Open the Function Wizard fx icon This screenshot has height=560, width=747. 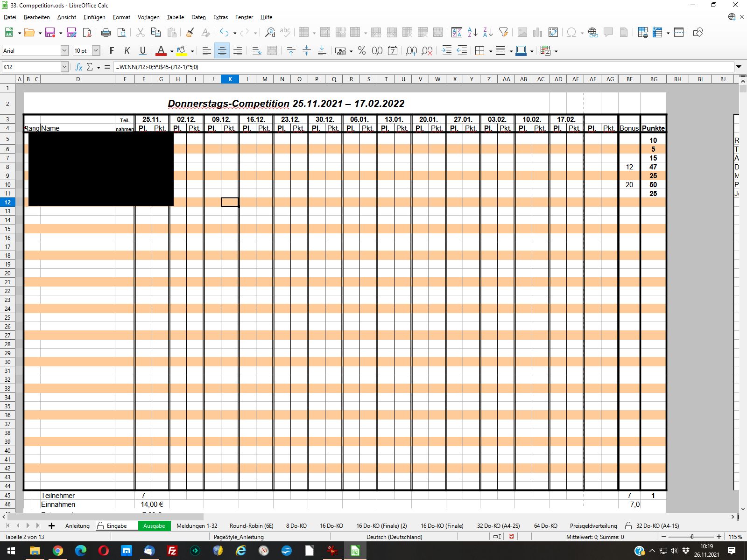[x=79, y=67]
